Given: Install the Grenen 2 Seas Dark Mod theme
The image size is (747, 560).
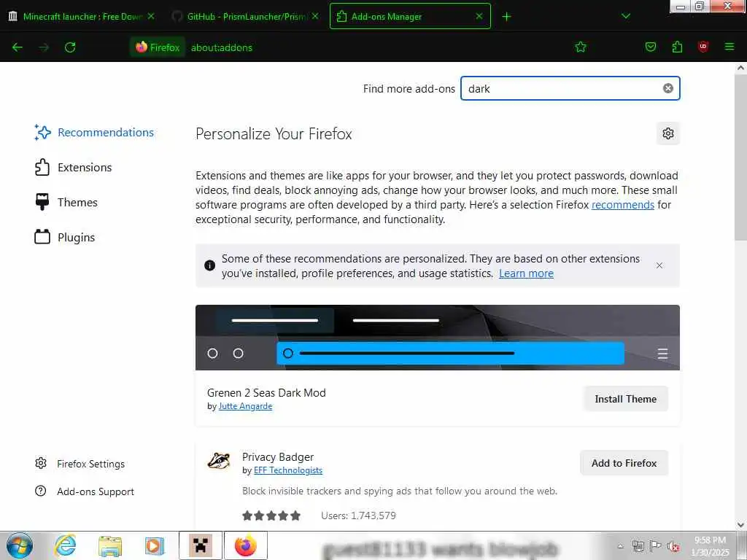Looking at the screenshot, I should [625, 399].
